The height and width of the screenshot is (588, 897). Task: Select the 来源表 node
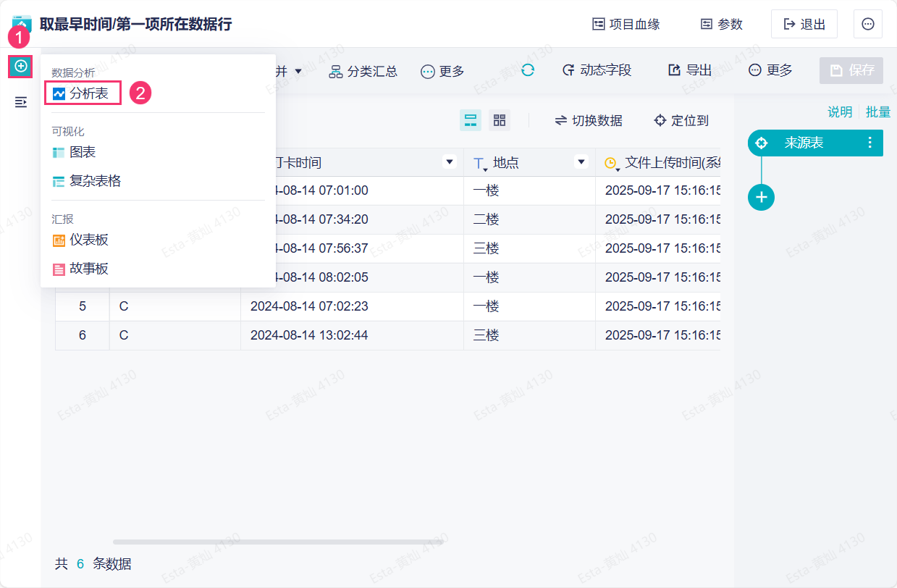point(815,143)
